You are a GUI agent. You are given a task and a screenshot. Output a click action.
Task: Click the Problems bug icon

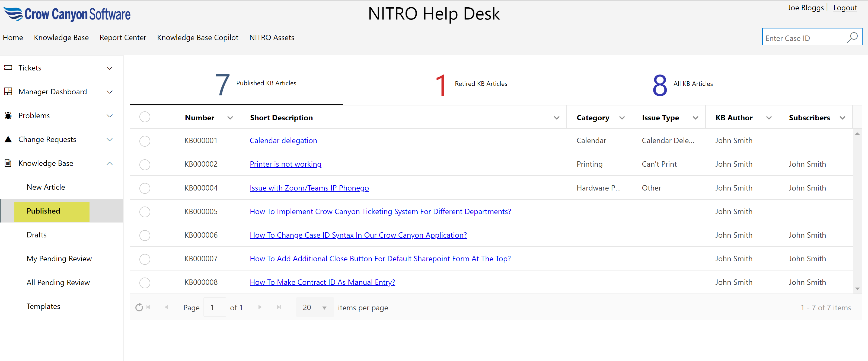(x=8, y=115)
